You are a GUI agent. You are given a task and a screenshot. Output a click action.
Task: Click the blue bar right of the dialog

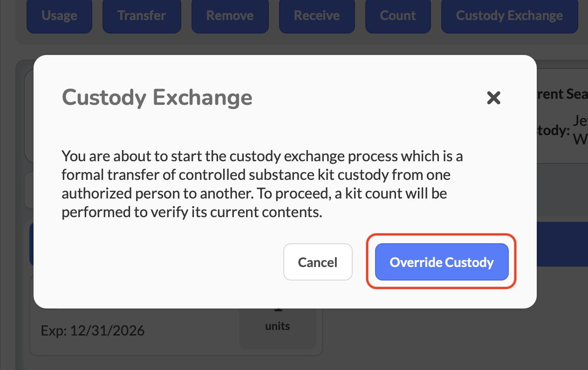(562, 244)
